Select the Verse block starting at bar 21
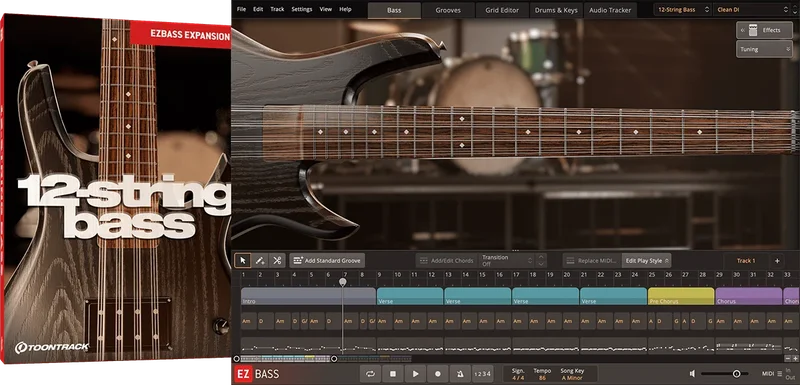The image size is (800, 385). 613,296
